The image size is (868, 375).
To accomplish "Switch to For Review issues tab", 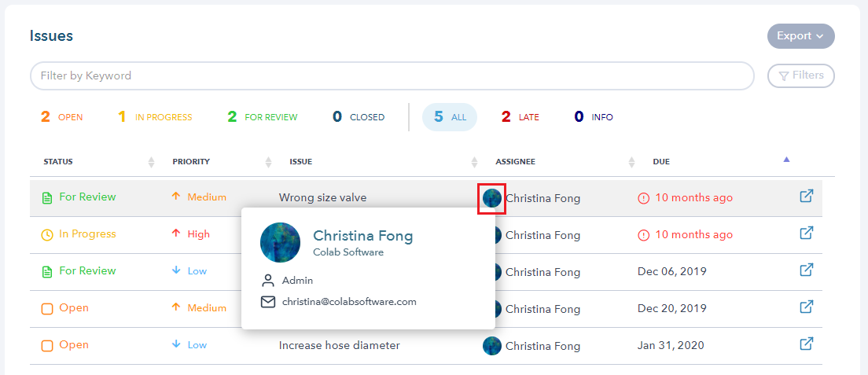I will tap(263, 117).
